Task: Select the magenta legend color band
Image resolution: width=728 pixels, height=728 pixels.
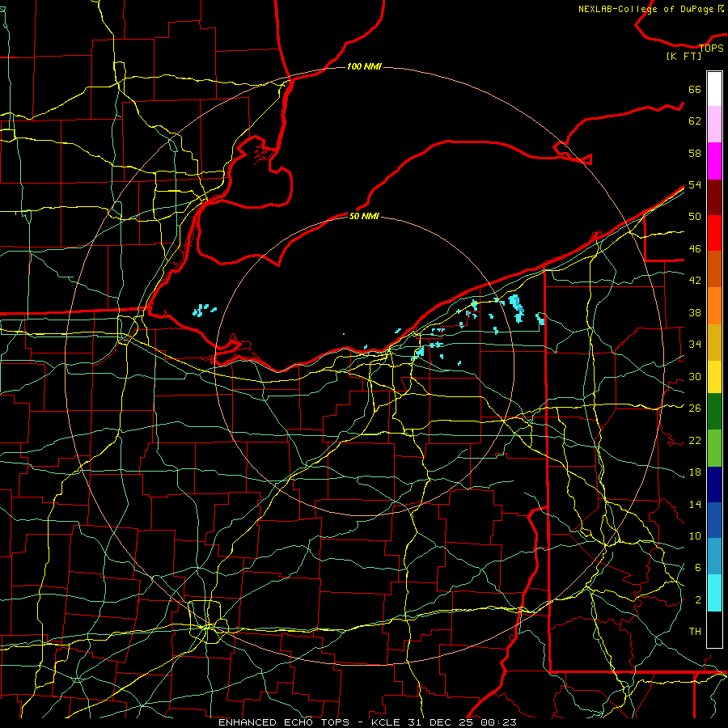Action: coord(714,161)
